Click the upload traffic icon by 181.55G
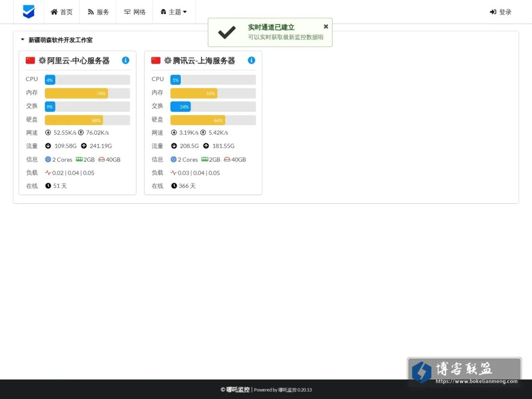 pyautogui.click(x=206, y=146)
